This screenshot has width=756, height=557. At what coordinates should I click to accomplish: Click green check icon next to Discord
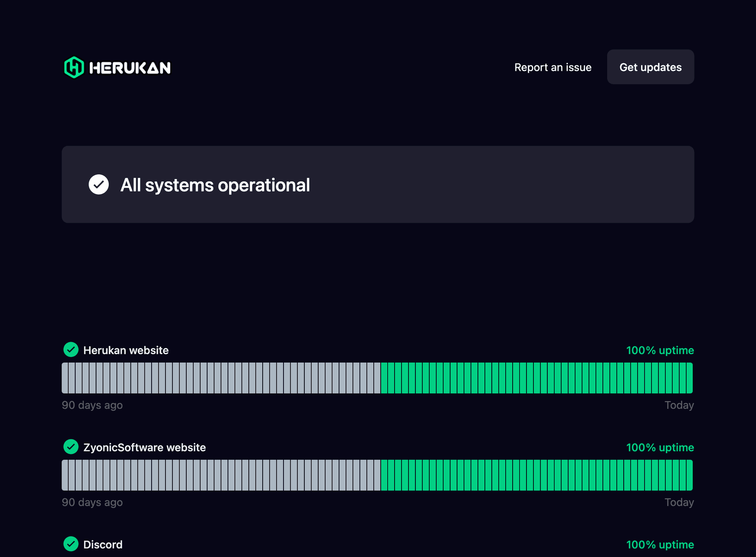coord(71,544)
